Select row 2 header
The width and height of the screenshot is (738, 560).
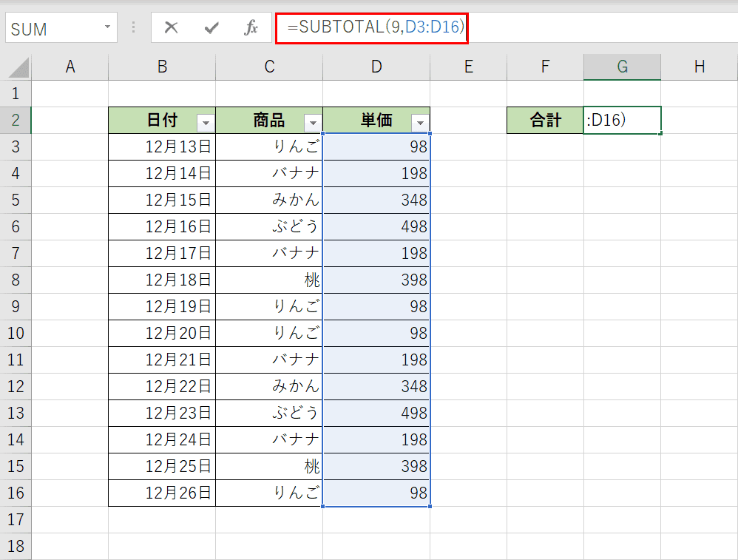coord(16,120)
